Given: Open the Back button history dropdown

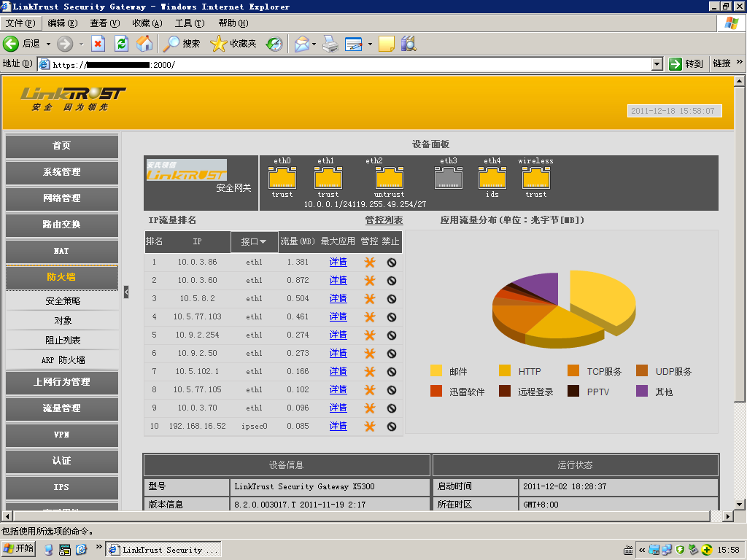Looking at the screenshot, I should 48,44.
